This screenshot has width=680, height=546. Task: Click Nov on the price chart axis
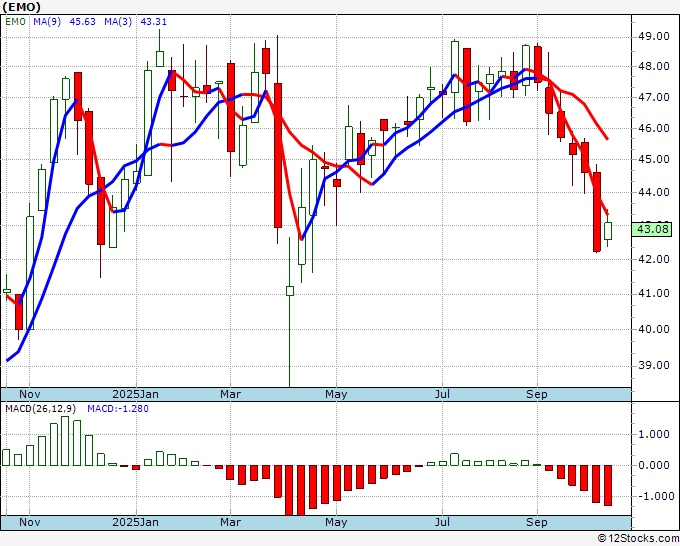click(x=30, y=394)
